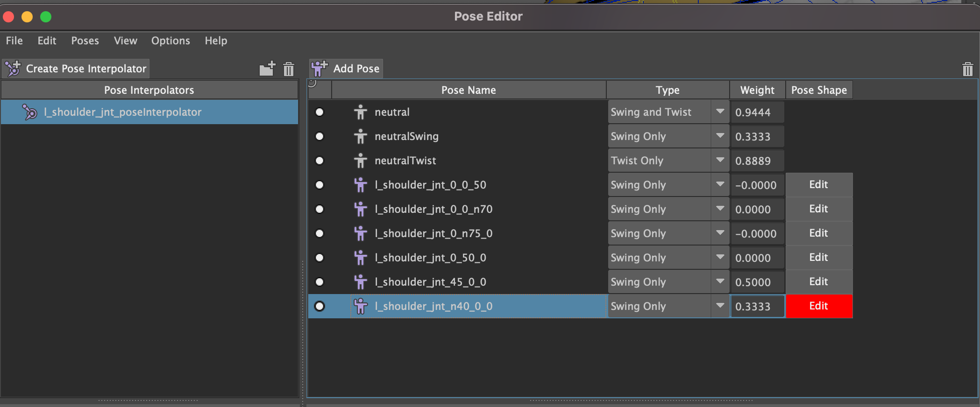Open Type dropdown for l_shoulder_jnt_0_0_n70
The height and width of the screenshot is (407, 980).
coord(668,209)
